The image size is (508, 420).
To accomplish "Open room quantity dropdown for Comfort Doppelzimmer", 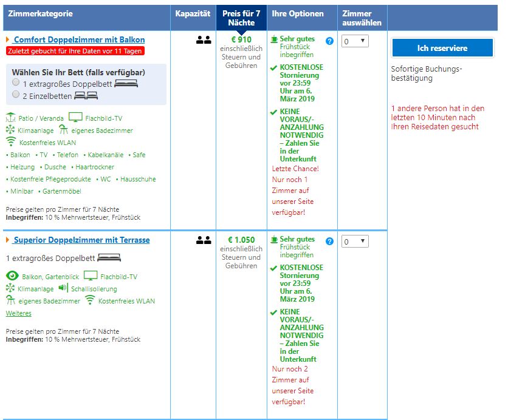I will pyautogui.click(x=355, y=41).
